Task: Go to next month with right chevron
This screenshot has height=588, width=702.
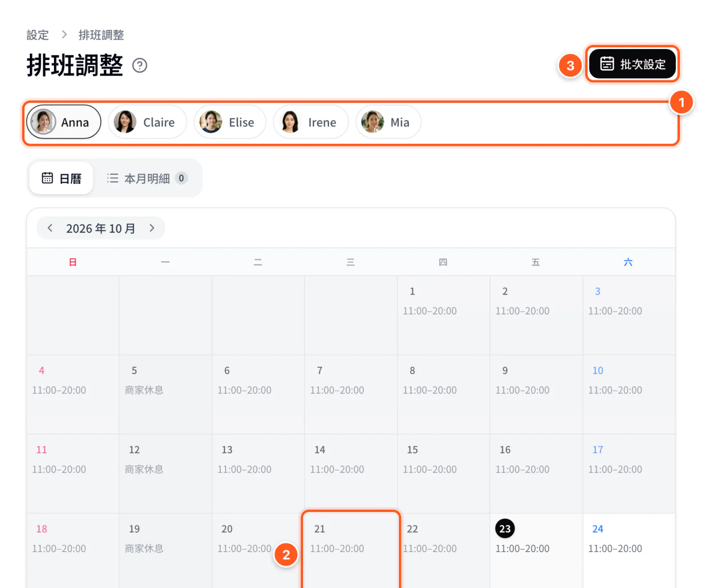Action: (x=152, y=228)
